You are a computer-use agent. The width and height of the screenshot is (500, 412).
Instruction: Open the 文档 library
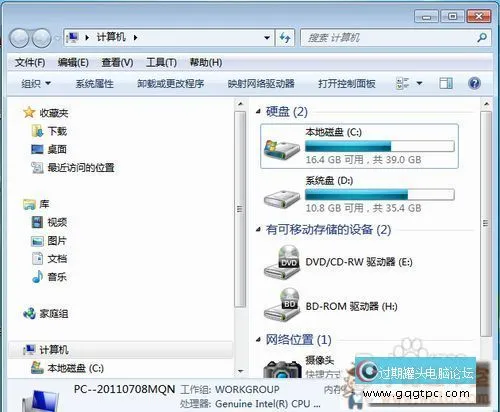pyautogui.click(x=49, y=258)
